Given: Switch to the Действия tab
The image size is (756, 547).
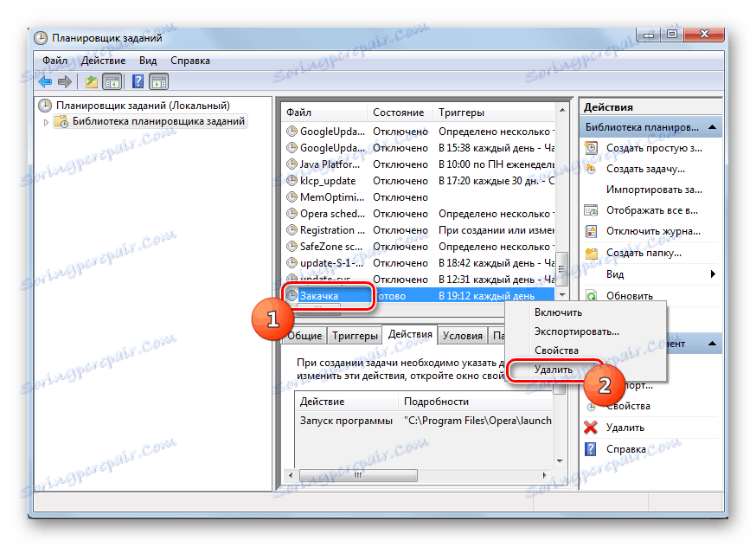Looking at the screenshot, I should pos(410,334).
